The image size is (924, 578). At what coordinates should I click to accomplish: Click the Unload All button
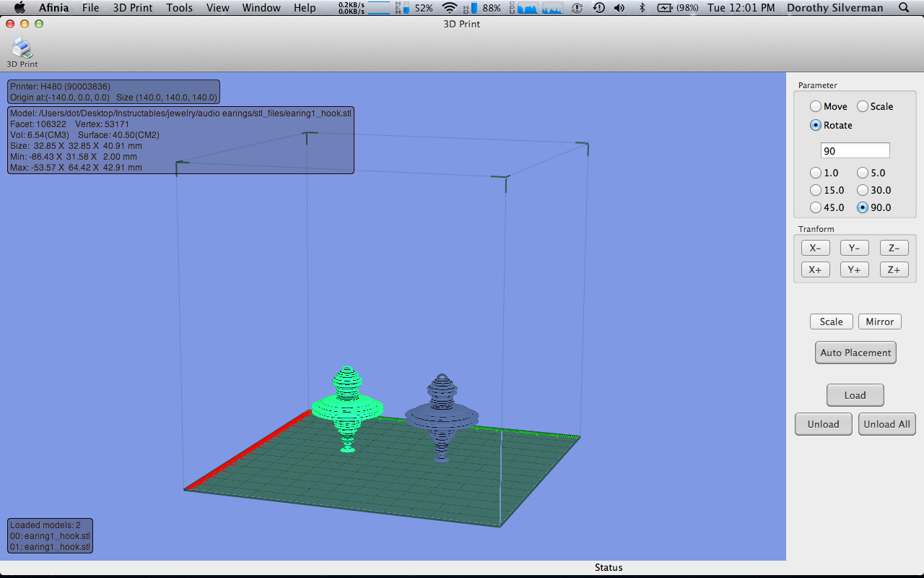pyautogui.click(x=887, y=424)
